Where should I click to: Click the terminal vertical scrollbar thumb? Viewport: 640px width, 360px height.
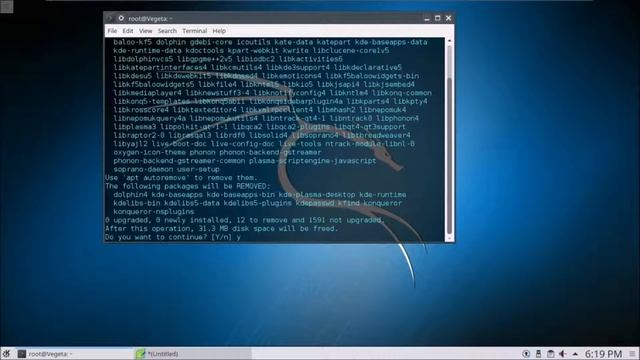(x=449, y=155)
